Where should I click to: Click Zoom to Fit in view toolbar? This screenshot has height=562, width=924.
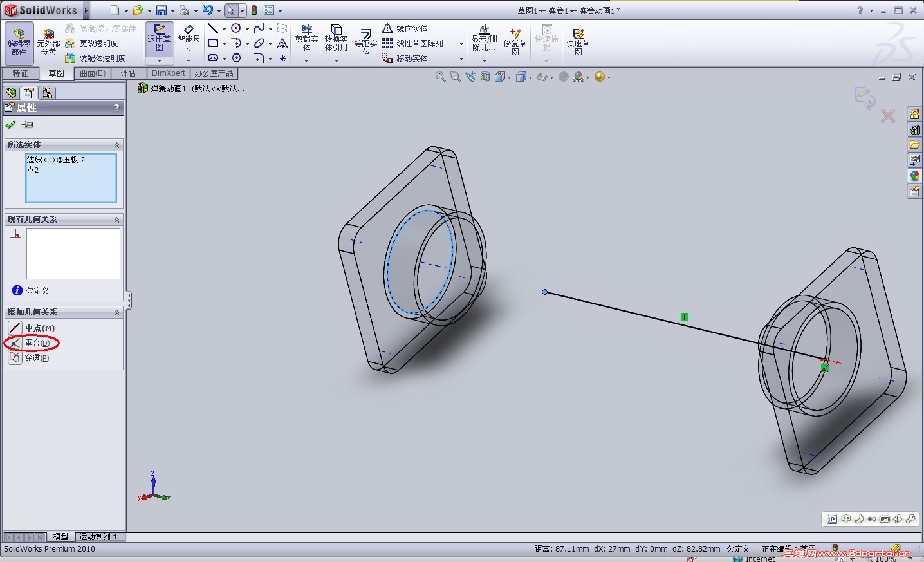pos(441,77)
